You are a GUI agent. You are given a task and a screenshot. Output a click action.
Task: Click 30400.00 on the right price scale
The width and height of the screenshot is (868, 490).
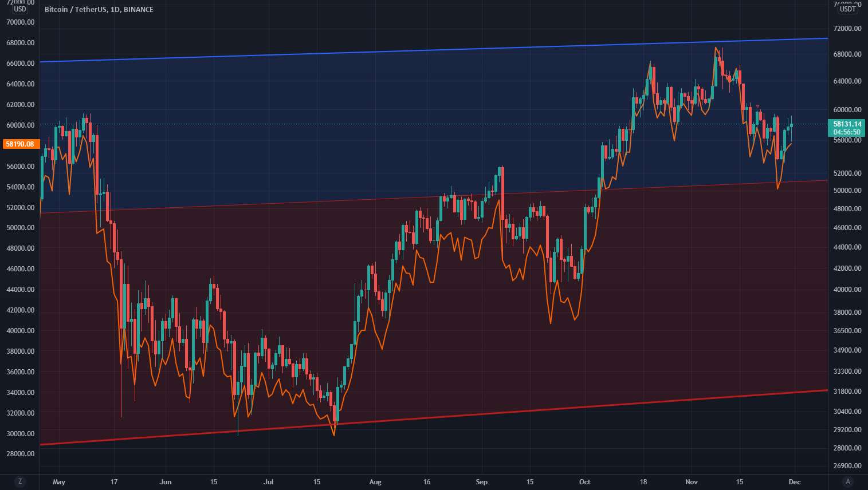(847, 412)
